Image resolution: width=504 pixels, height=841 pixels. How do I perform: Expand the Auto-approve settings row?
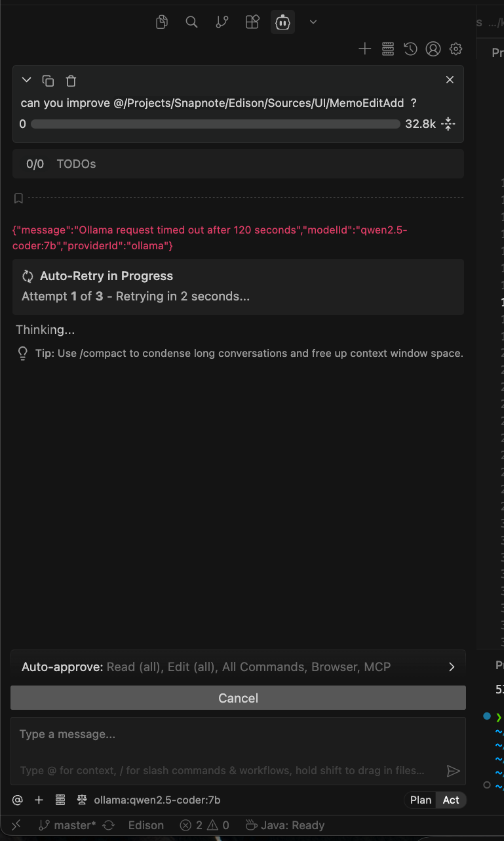tap(451, 667)
